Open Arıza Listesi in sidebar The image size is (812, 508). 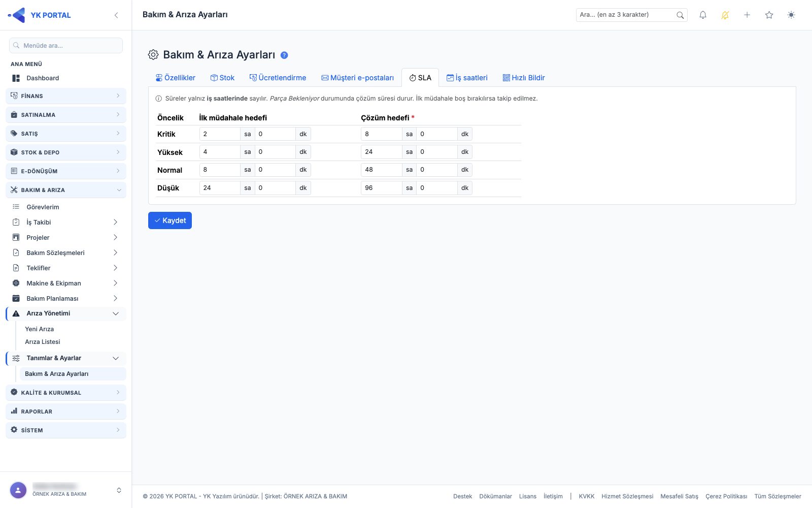pos(43,342)
